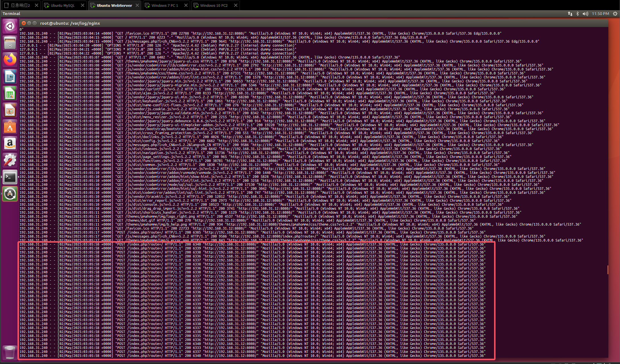Switch to Windows 7 PC 1 tab
620x364 pixels.
pos(164,5)
